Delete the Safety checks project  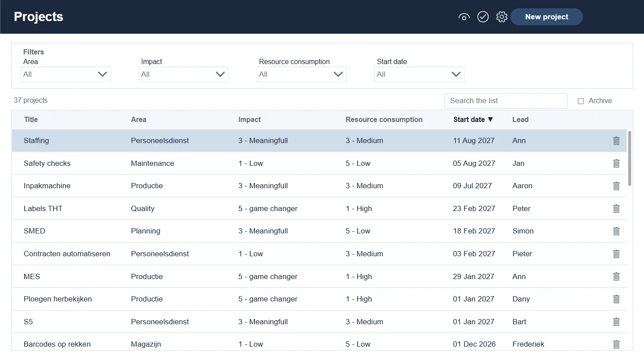coord(616,164)
